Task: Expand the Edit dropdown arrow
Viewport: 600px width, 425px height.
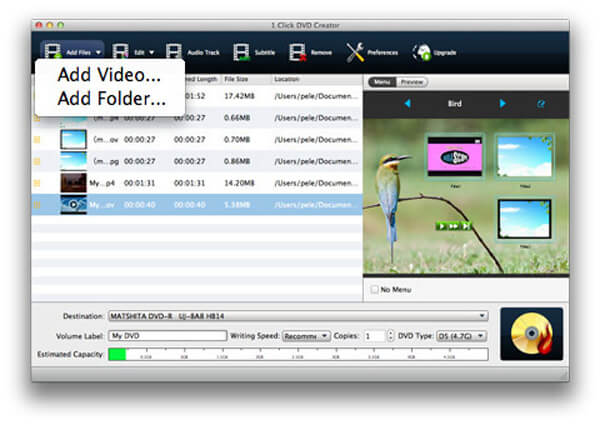Action: click(x=152, y=52)
